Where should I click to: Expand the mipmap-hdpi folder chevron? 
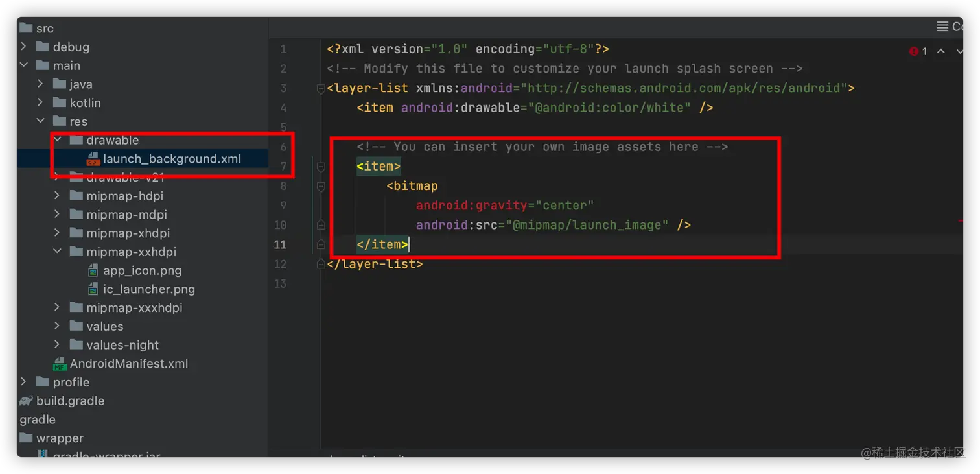pyautogui.click(x=58, y=196)
